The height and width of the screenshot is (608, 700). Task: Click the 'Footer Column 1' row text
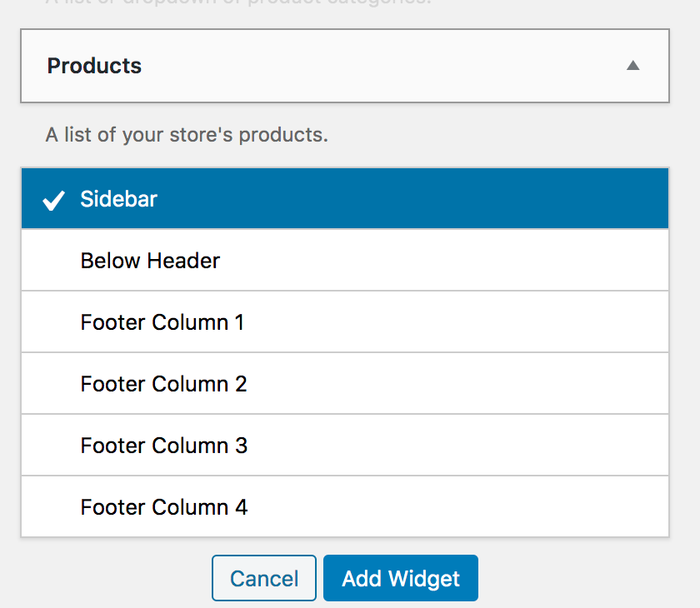pos(162,322)
